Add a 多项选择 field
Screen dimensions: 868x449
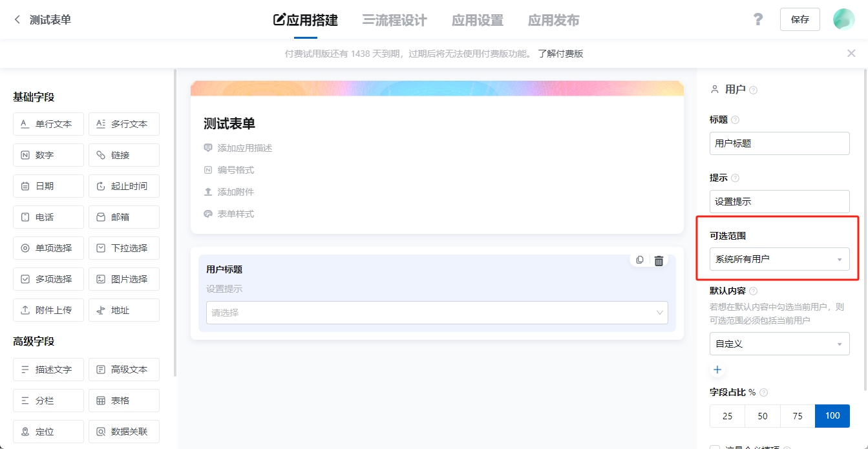click(x=48, y=278)
